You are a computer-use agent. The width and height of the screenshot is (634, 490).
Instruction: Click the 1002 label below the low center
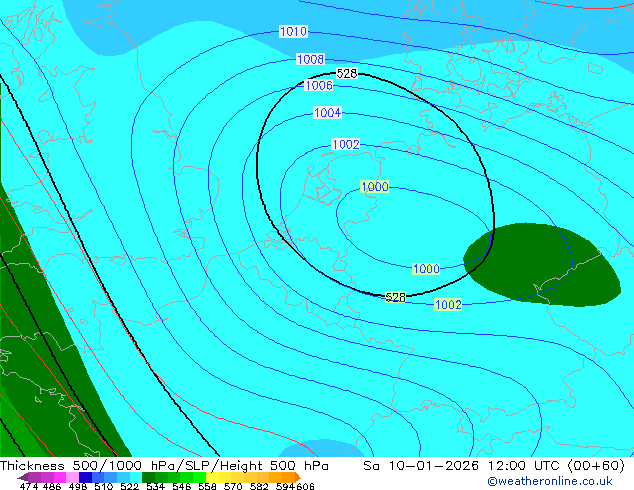(448, 304)
